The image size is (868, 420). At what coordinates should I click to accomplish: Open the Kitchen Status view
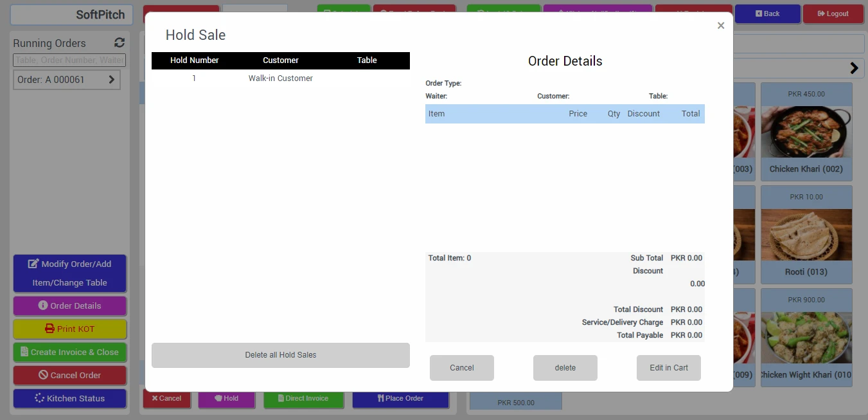69,398
